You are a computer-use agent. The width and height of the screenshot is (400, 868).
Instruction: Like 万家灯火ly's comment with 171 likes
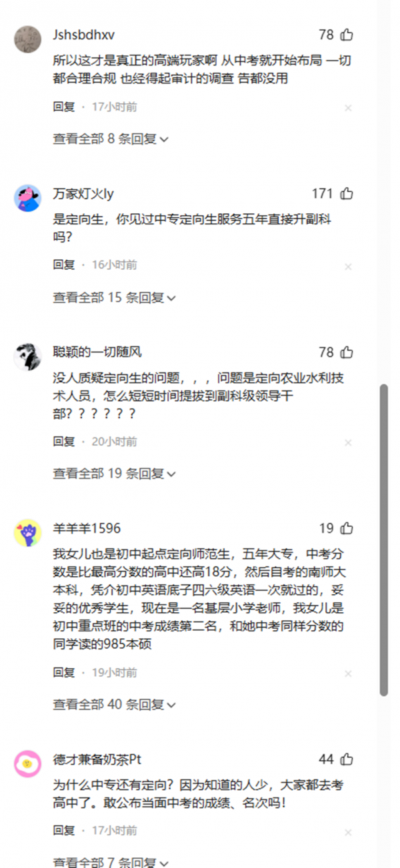(347, 194)
